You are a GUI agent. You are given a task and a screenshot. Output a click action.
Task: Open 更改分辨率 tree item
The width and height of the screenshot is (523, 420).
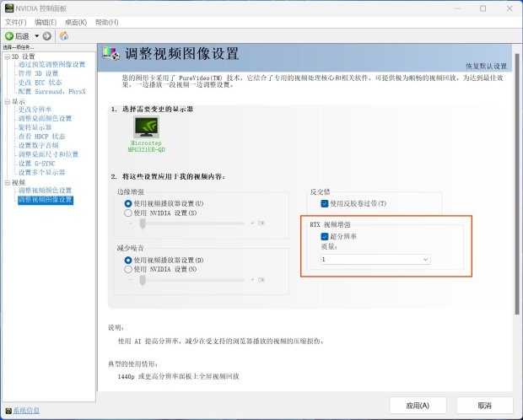coord(35,110)
